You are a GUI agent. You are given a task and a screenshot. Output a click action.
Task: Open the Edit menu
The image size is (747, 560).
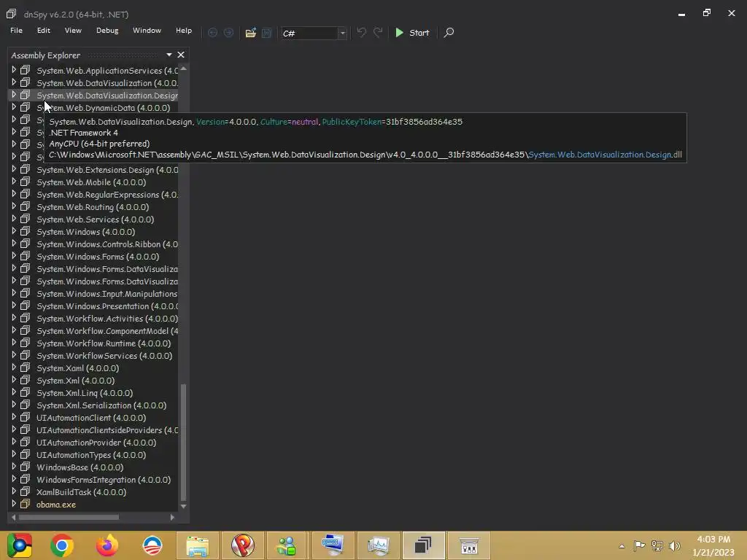coord(43,31)
